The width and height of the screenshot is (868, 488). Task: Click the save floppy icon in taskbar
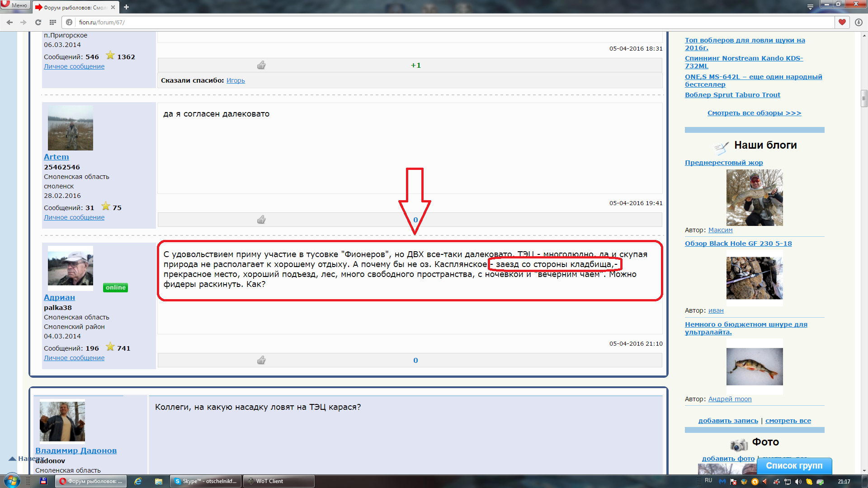click(x=44, y=481)
